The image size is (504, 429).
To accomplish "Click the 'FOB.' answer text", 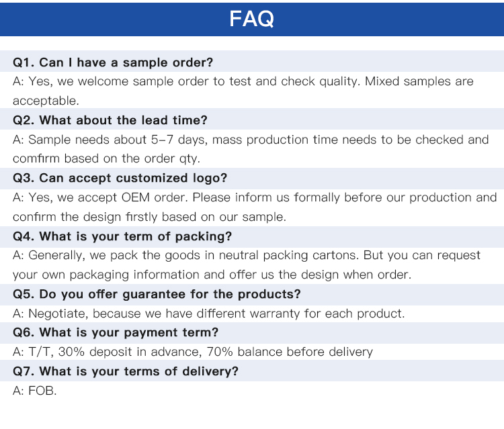I will pyautogui.click(x=35, y=391).
